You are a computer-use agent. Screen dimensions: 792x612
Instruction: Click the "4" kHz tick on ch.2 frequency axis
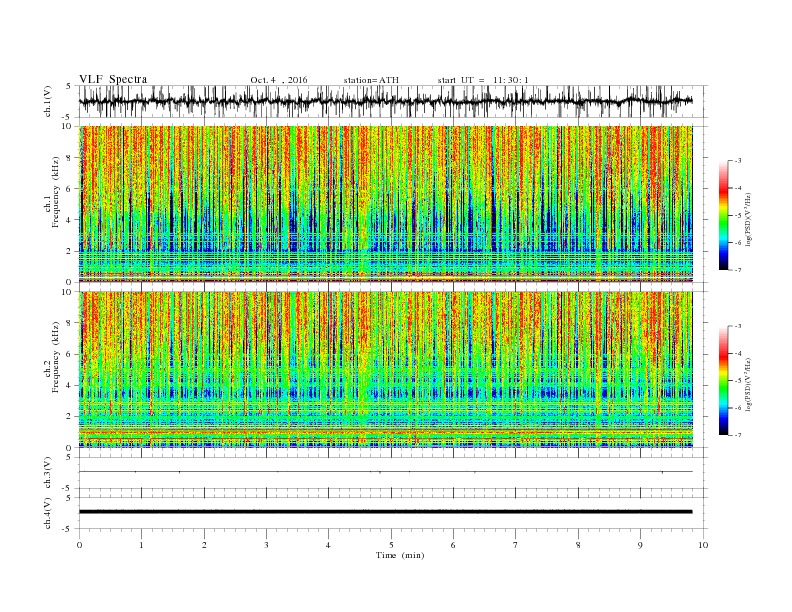[x=70, y=385]
